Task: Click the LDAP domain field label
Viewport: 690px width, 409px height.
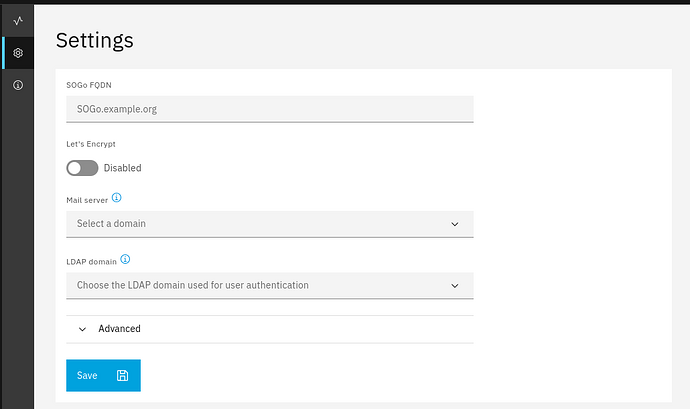Action: pyautogui.click(x=91, y=260)
